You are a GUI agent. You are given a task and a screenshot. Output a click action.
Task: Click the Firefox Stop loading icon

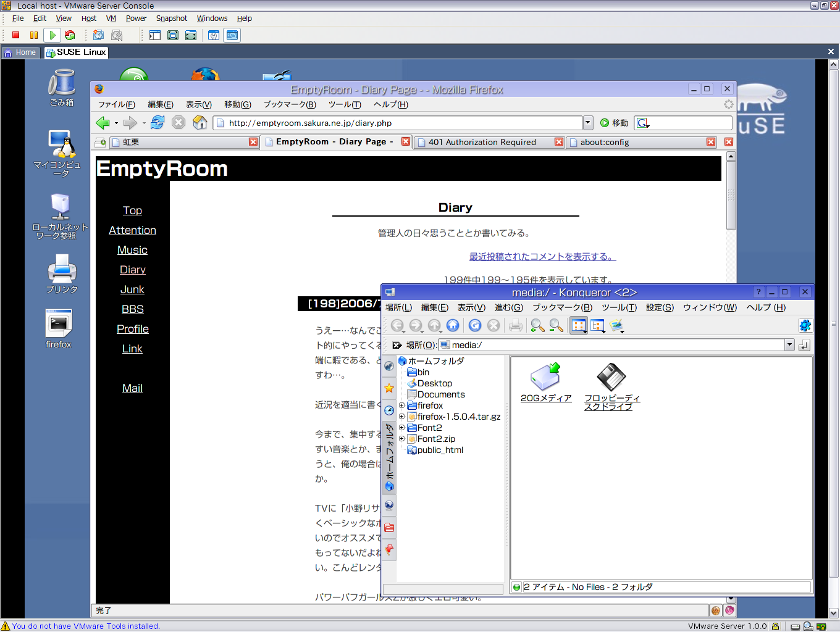point(178,122)
